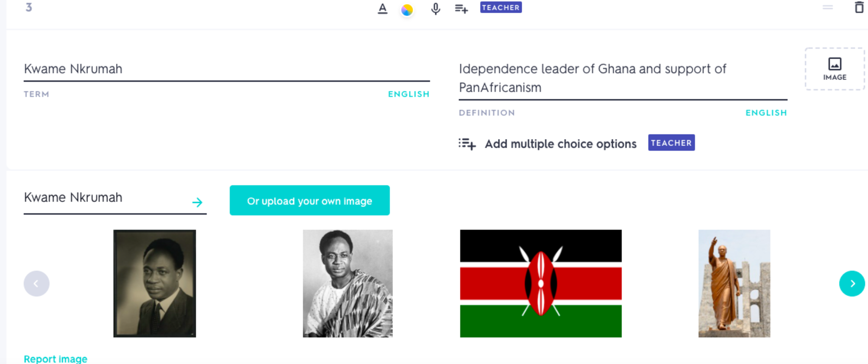The width and height of the screenshot is (868, 364).
Task: Click the add-list icon in top toolbar
Action: 461,9
